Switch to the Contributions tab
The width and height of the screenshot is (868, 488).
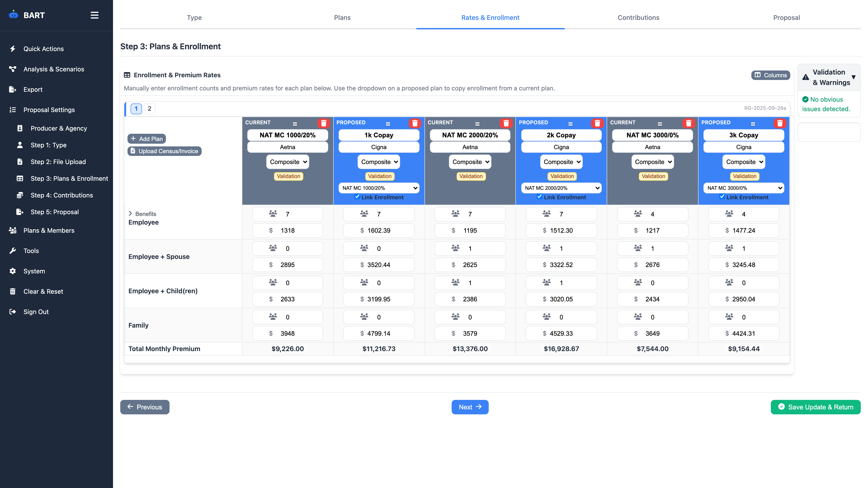638,18
